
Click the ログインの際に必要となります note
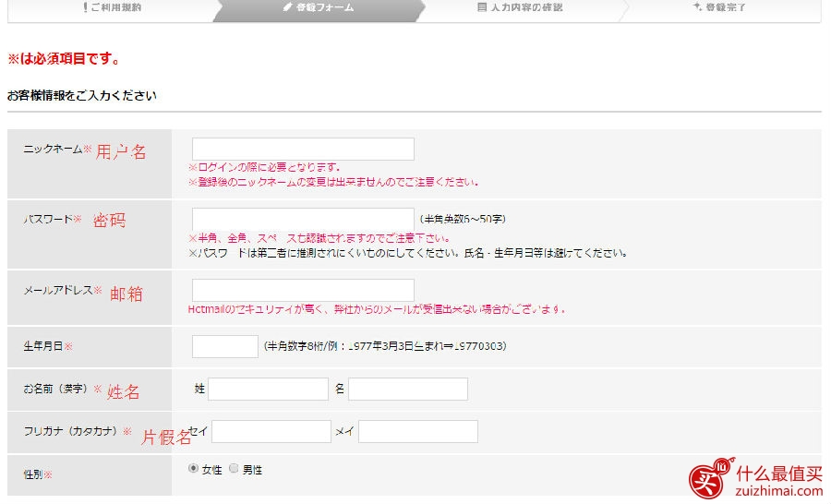264,167
